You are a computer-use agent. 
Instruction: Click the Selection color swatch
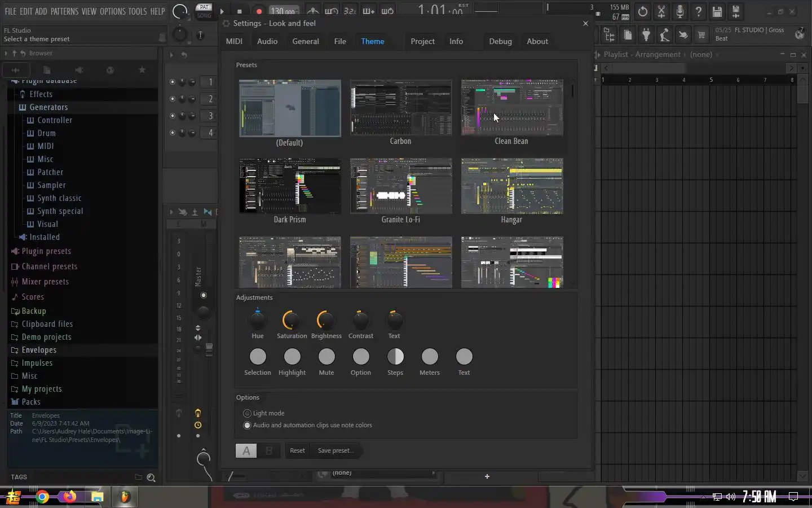(x=258, y=357)
